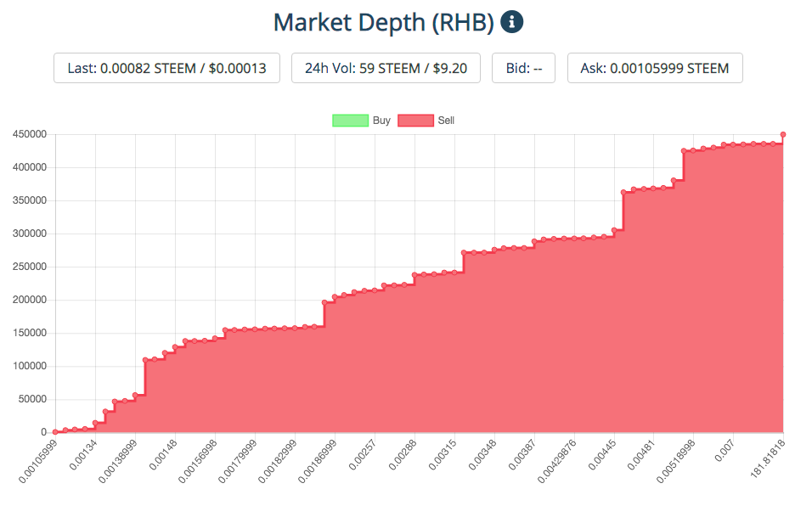Click y-axis label 200000
The image size is (812, 506).
(x=30, y=300)
